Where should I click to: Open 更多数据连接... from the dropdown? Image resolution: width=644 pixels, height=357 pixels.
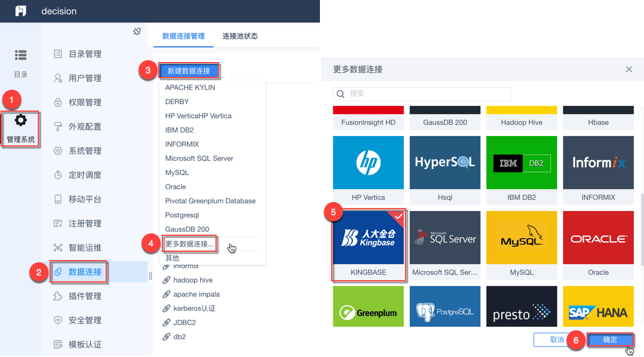[x=189, y=244]
